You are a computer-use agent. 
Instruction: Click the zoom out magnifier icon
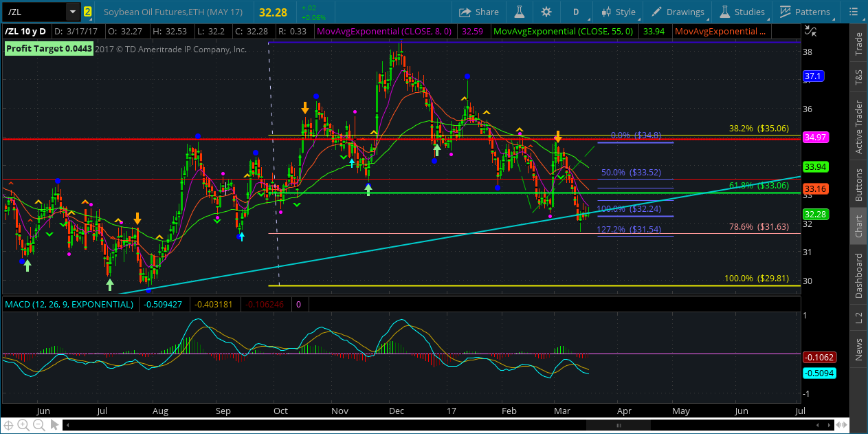click(x=39, y=426)
